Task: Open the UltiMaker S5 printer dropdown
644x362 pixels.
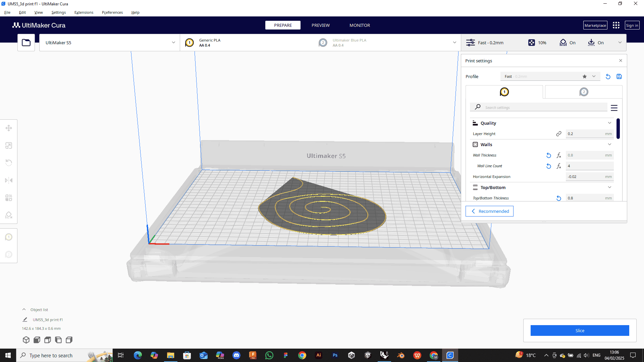Action: click(109, 43)
